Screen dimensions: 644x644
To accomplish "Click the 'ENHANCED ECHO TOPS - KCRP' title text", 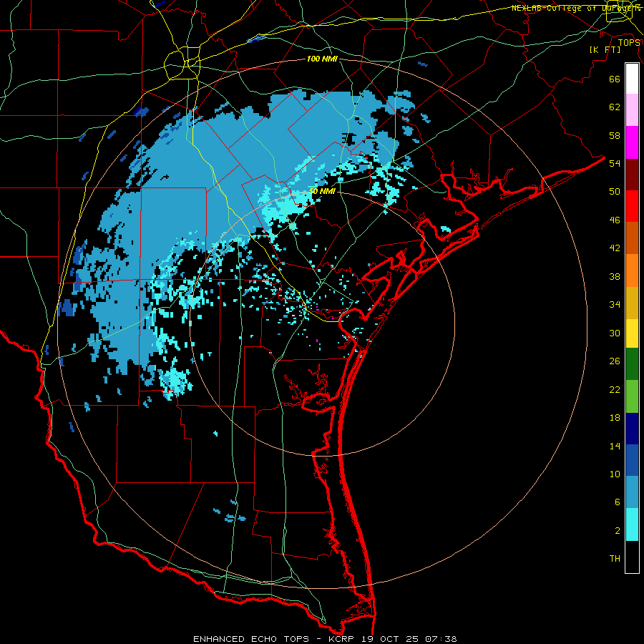I will tap(274, 639).
